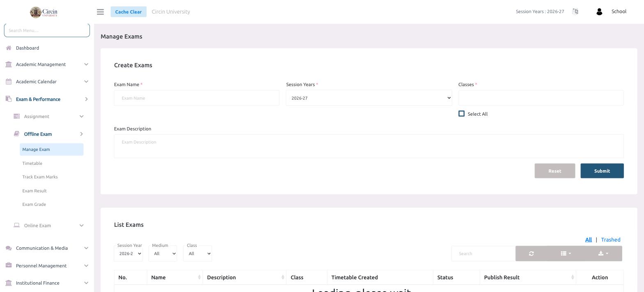The height and width of the screenshot is (292, 644).
Task: Click the Online Exam laptop icon
Action: 17,225
